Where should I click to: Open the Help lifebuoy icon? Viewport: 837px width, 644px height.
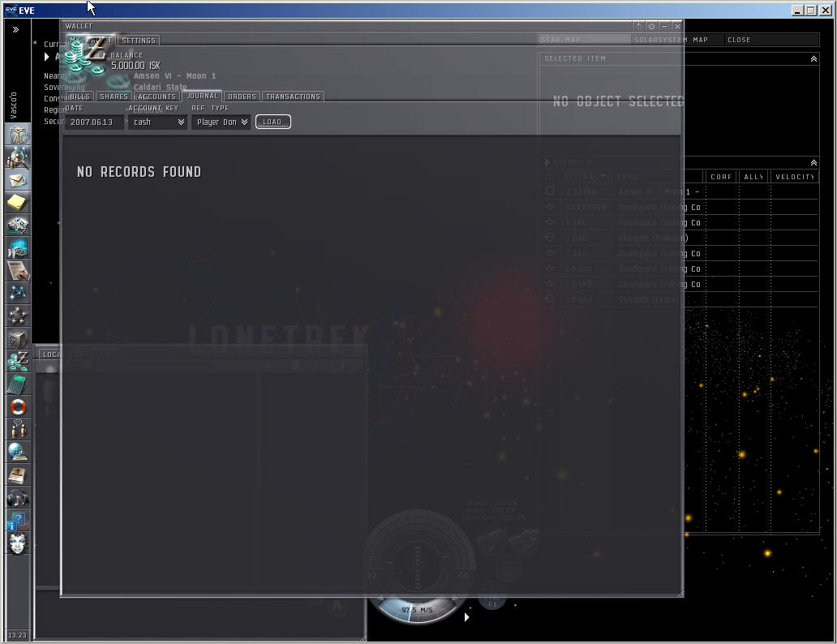click(18, 407)
